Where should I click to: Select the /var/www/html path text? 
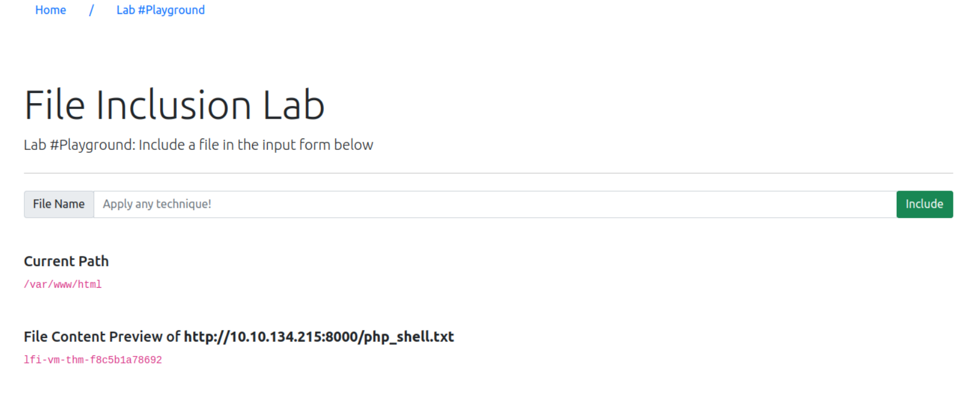point(62,284)
